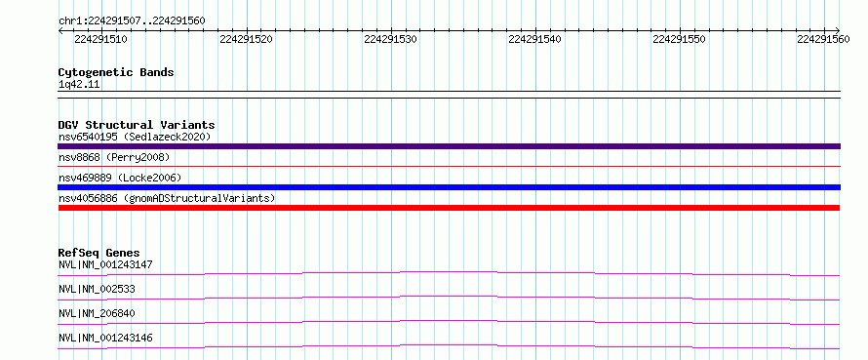Open transcript NVL|NM_001243146 label

click(105, 338)
